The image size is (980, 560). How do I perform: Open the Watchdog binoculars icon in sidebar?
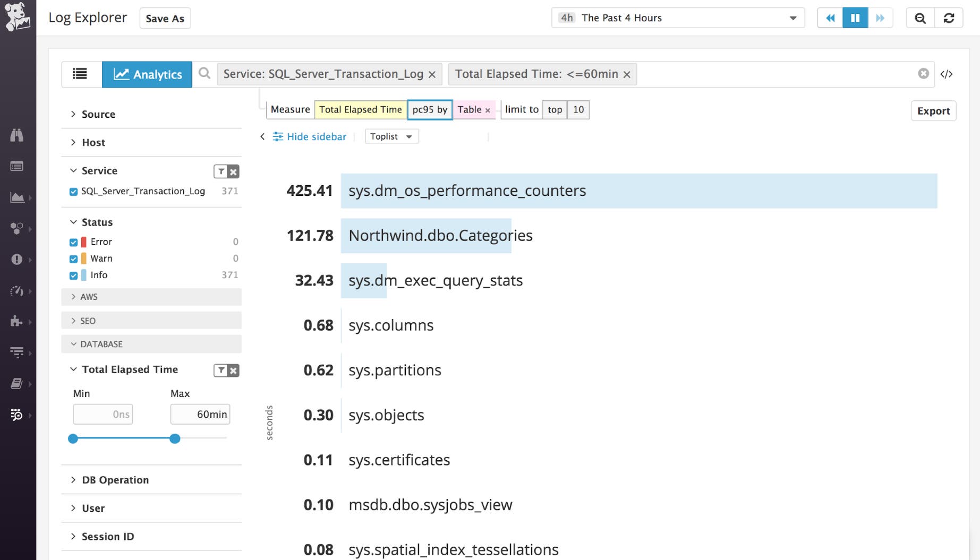[x=17, y=135]
